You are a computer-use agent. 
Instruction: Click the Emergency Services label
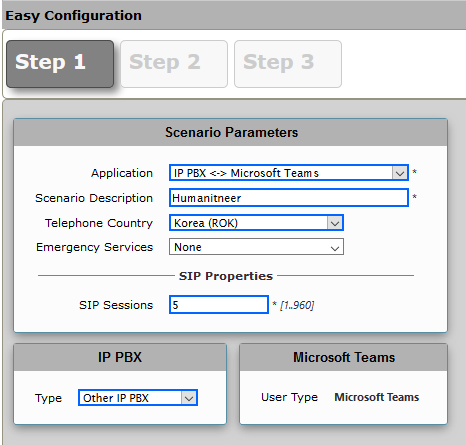coord(94,247)
